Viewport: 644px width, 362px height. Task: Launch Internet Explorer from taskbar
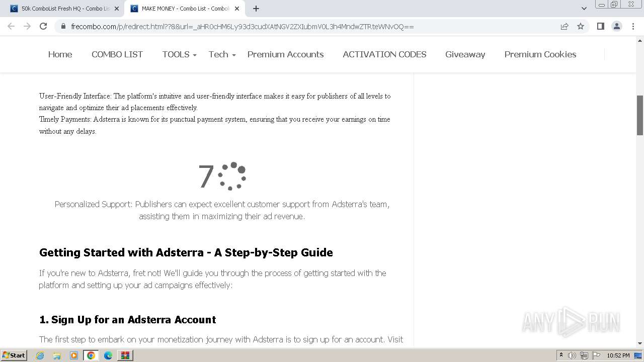40,355
